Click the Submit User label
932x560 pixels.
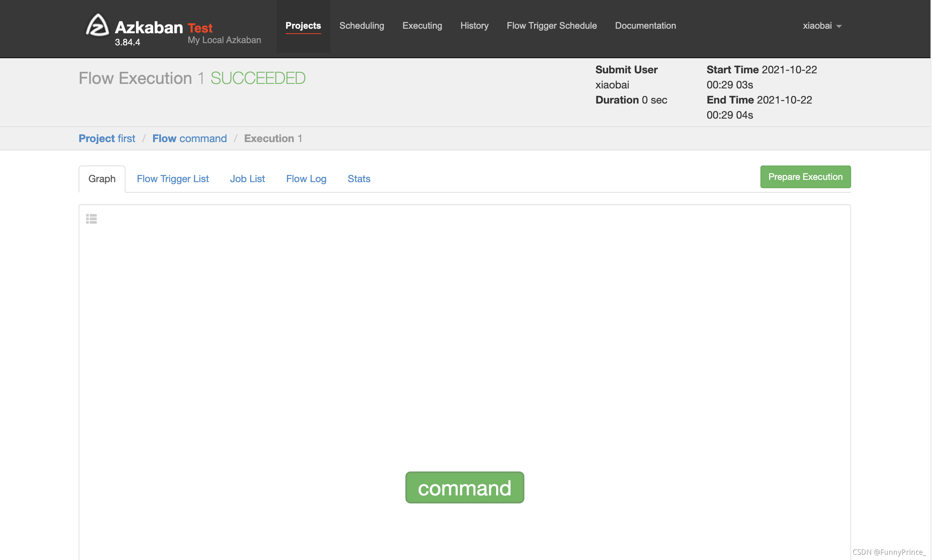(x=627, y=70)
